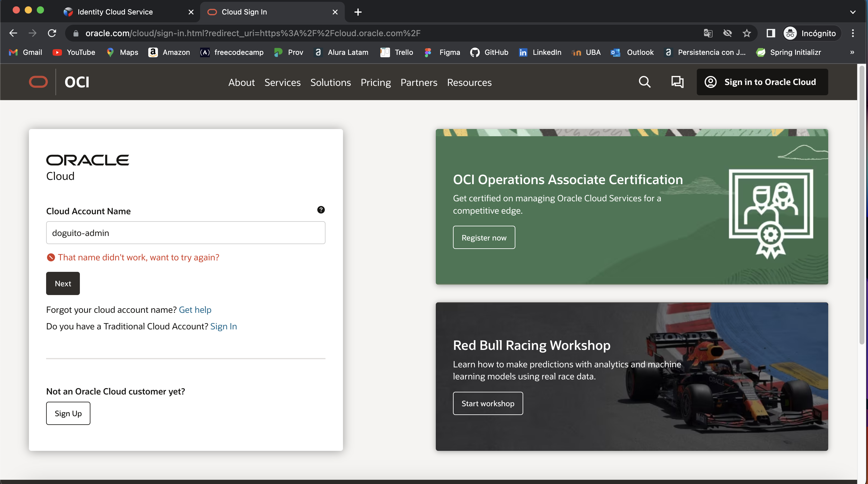The height and width of the screenshot is (484, 868).
Task: Open the LinkedIn bookmark
Action: (x=540, y=52)
